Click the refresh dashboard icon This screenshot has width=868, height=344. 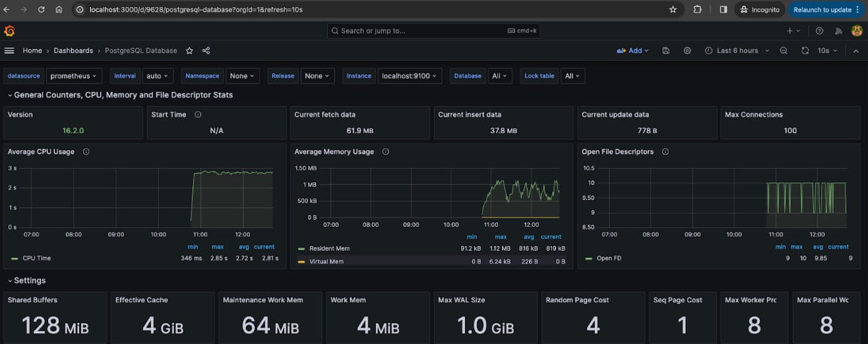point(805,51)
